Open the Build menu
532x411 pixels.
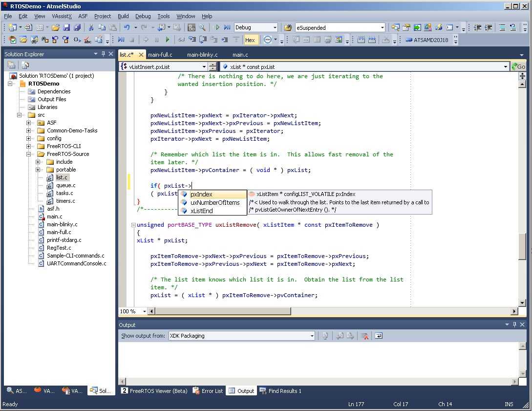pos(123,16)
